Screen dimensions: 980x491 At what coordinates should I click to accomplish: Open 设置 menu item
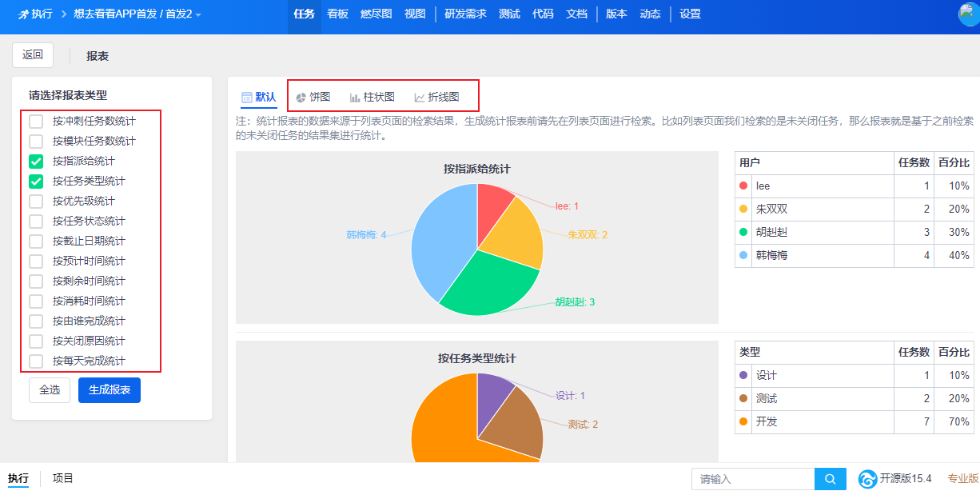pos(690,14)
